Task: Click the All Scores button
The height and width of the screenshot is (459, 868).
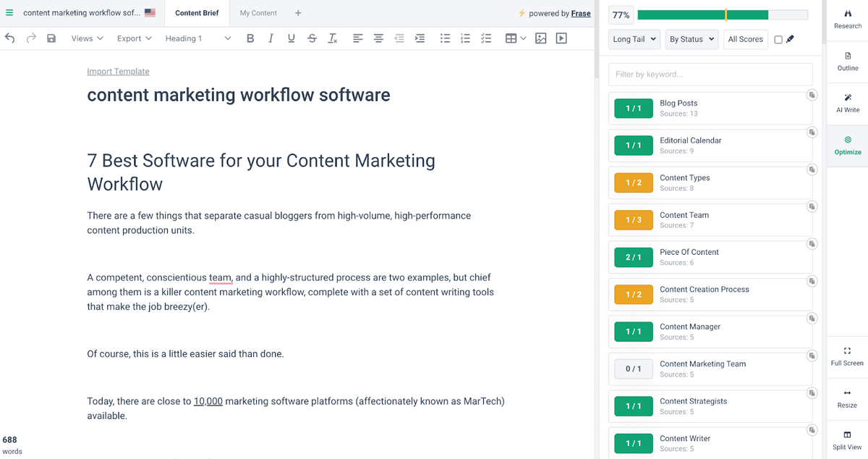Action: point(745,39)
